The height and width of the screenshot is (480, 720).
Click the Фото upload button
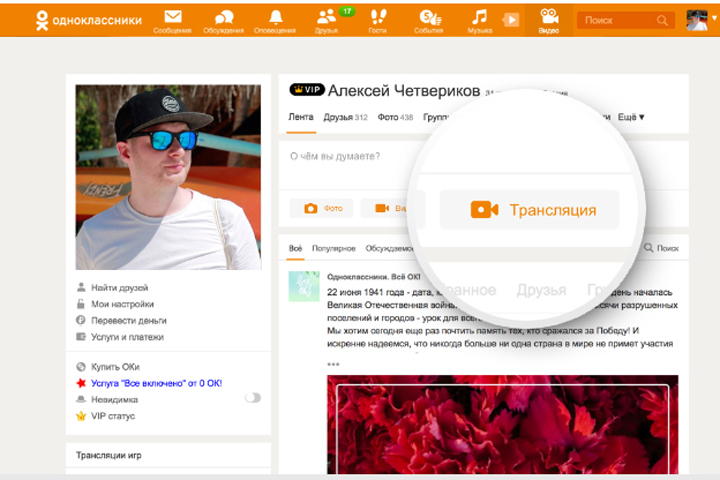pyautogui.click(x=321, y=208)
